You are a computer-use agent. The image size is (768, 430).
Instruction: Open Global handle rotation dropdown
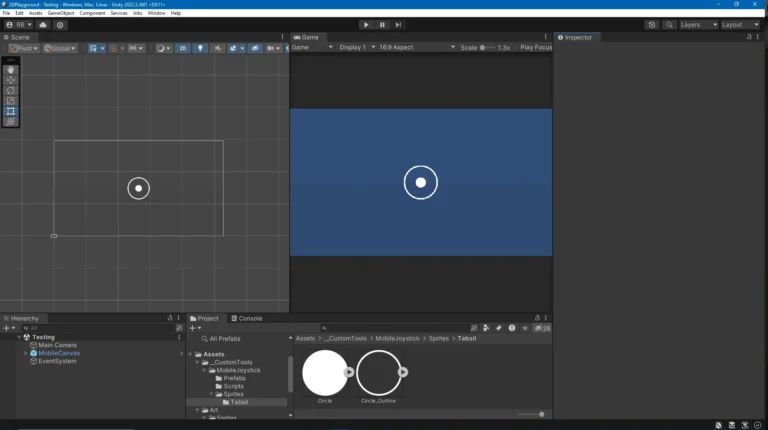pyautogui.click(x=60, y=48)
